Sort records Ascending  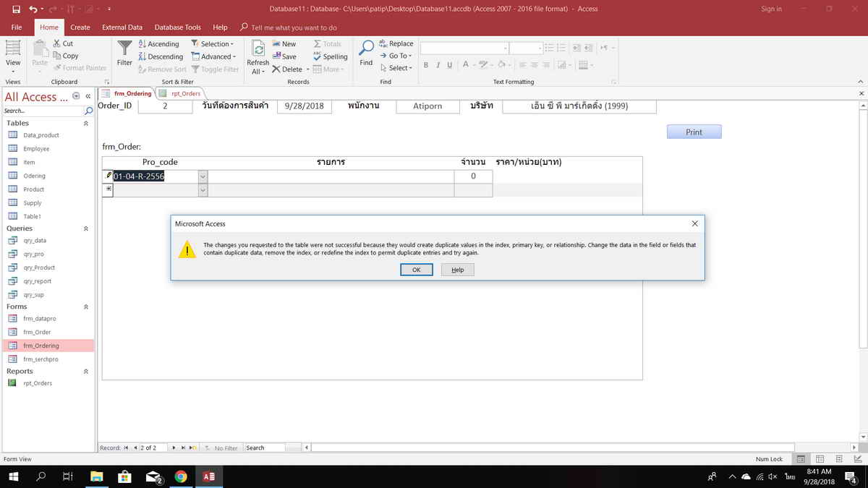coord(158,44)
